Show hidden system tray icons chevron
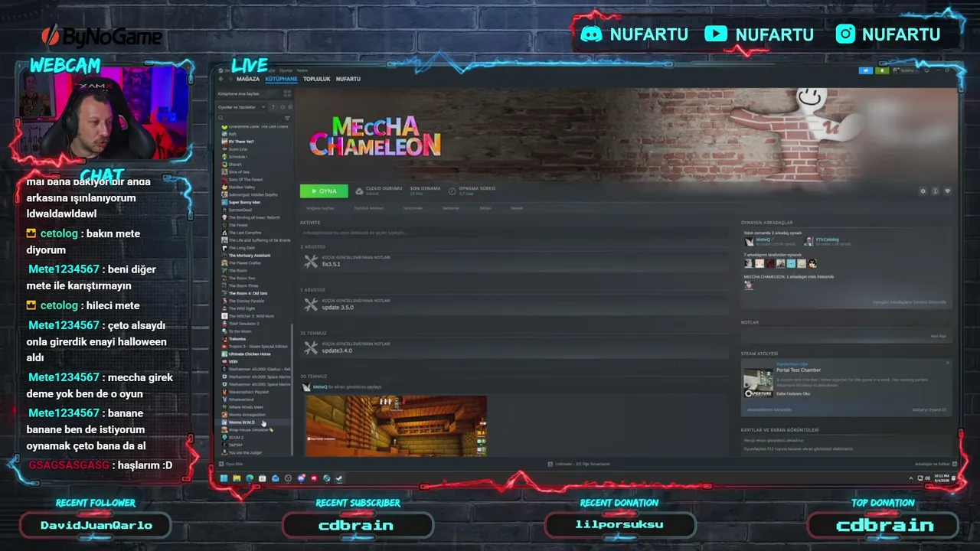This screenshot has height=551, width=980. click(911, 478)
